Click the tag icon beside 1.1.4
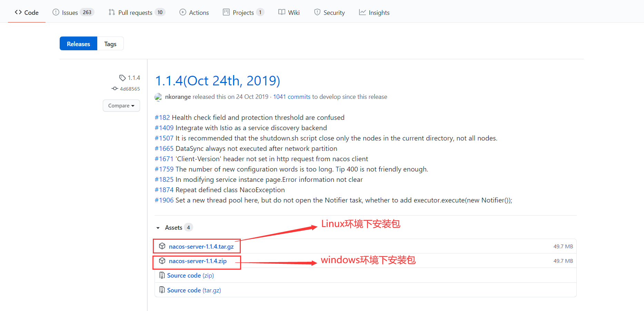The height and width of the screenshot is (311, 644). pos(122,78)
